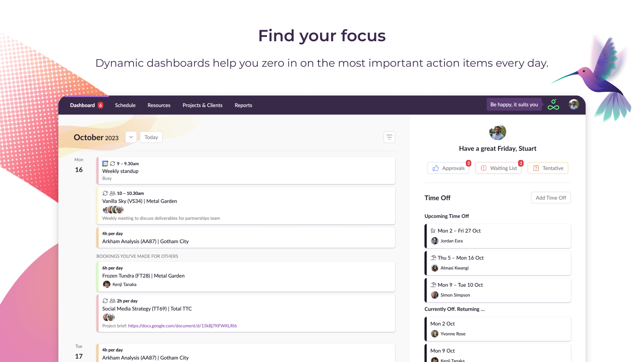Image resolution: width=644 pixels, height=362 pixels.
Task: Click the thumbs-up icon on Approvals
Action: pos(435,168)
